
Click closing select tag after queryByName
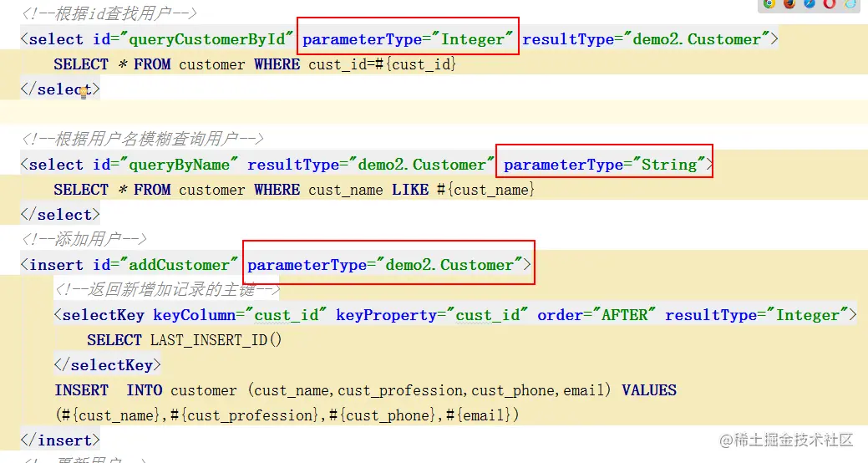[x=60, y=214]
